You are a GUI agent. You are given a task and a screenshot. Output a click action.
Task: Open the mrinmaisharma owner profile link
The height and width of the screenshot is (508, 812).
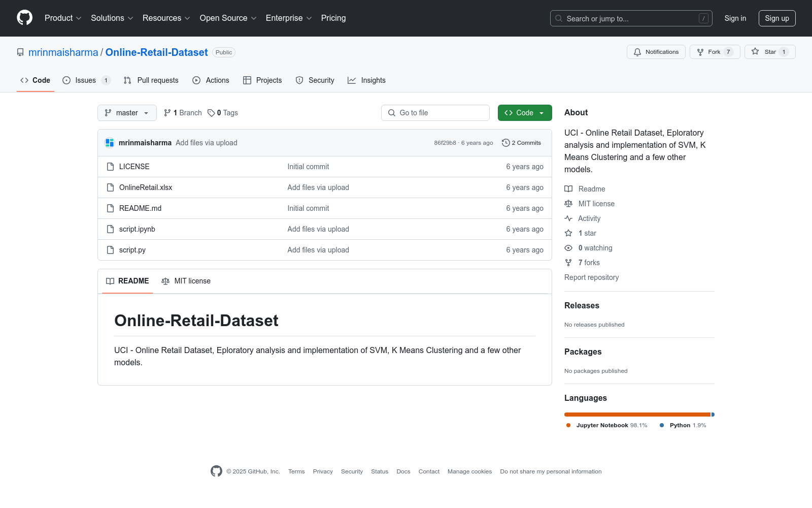tap(63, 52)
